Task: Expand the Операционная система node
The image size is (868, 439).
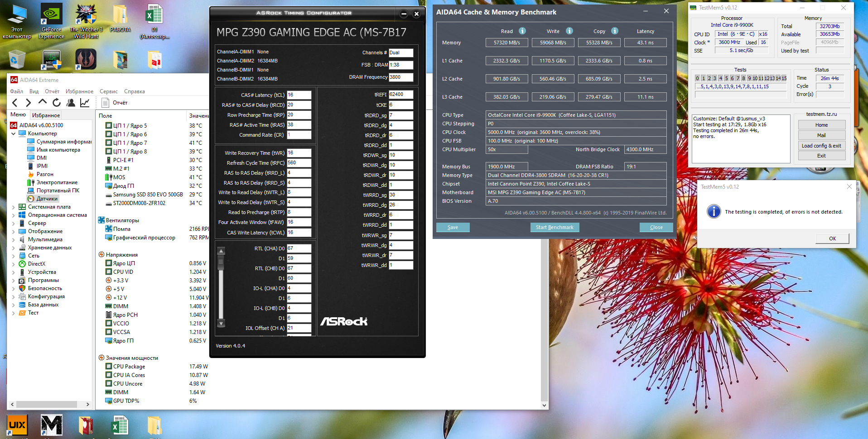Action: (13, 215)
